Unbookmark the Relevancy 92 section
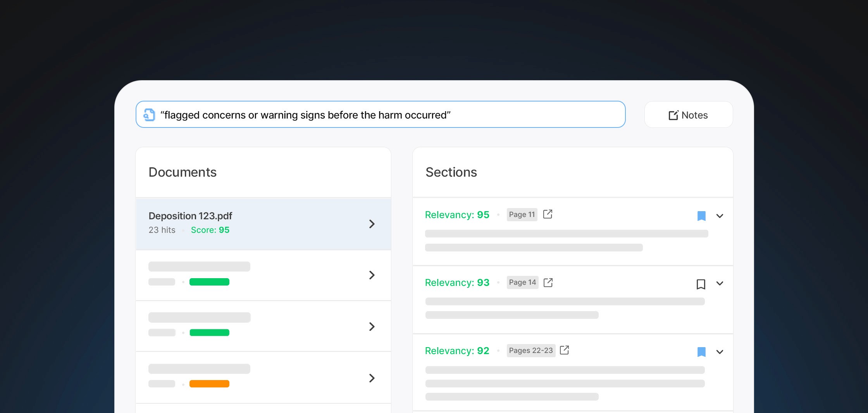 701,352
